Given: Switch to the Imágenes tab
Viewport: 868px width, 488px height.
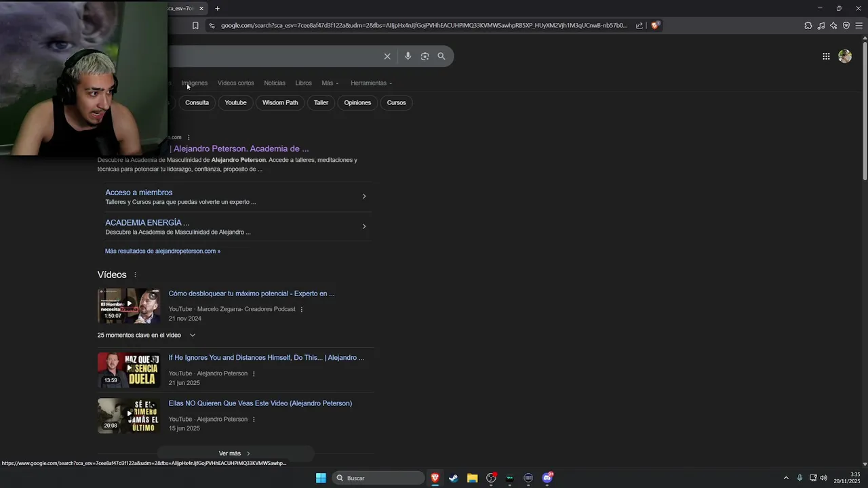Looking at the screenshot, I should [x=195, y=83].
